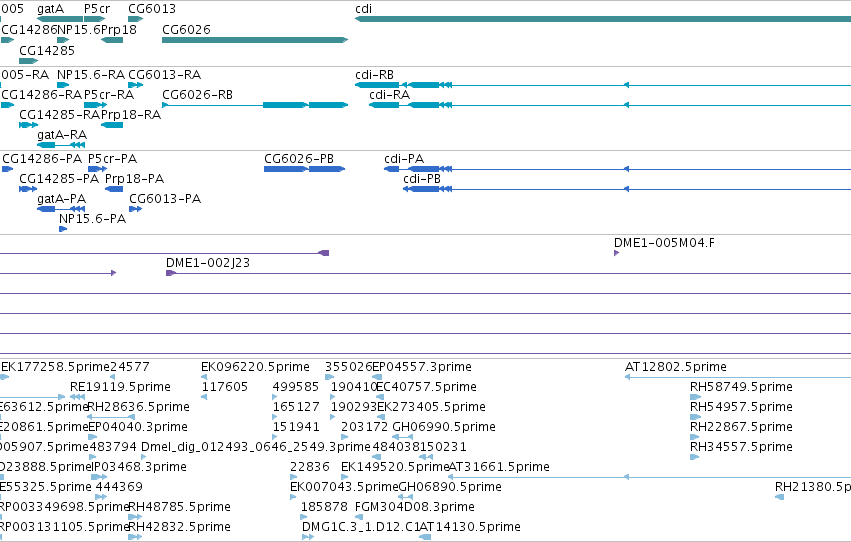851x542 pixels.
Task: Click the Prp18-RA transcript label
Action: [131, 114]
